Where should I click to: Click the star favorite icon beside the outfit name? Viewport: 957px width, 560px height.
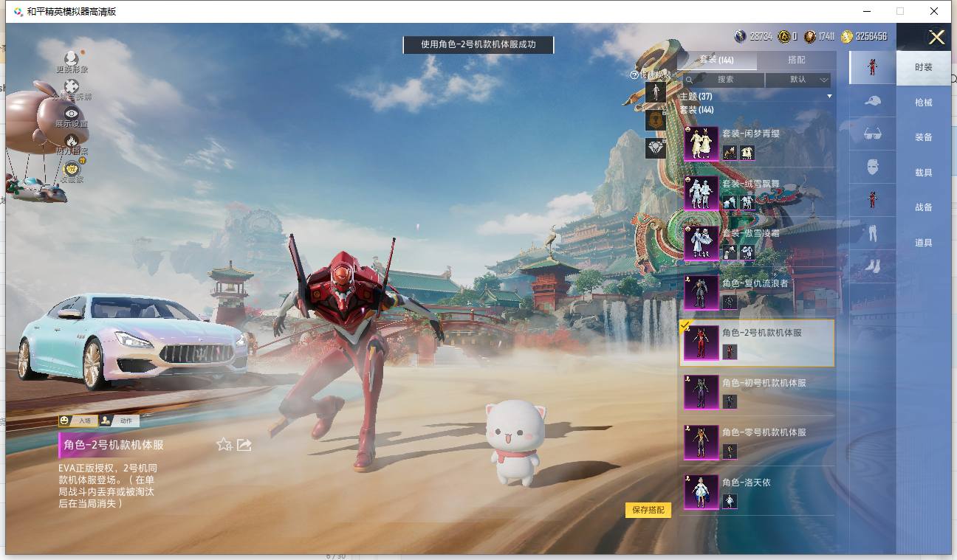[x=224, y=444]
